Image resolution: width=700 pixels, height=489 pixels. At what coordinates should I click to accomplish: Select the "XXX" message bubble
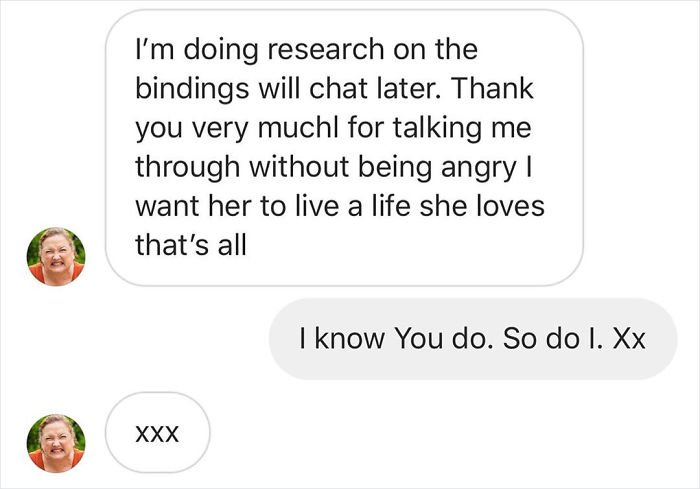(x=157, y=433)
